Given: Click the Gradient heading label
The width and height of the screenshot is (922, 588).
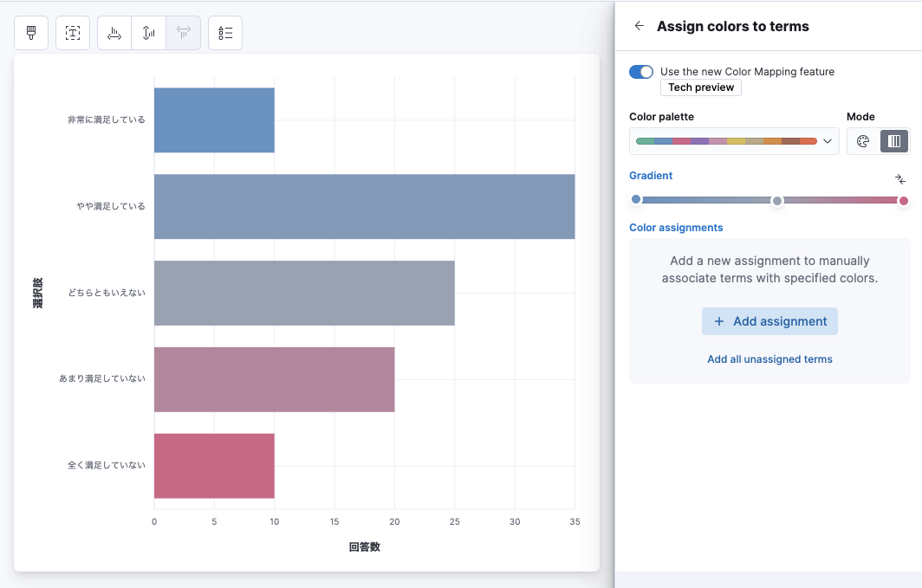Looking at the screenshot, I should (x=650, y=176).
